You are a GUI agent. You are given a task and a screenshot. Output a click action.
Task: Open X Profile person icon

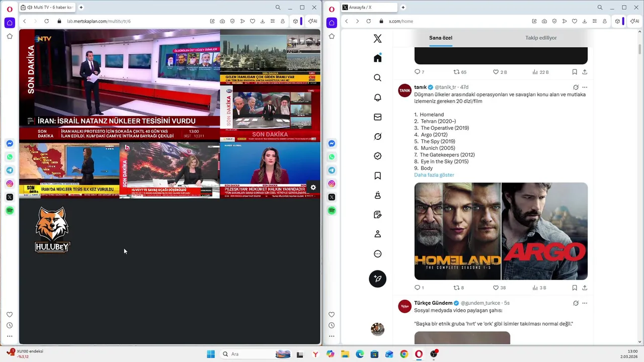coord(378,234)
